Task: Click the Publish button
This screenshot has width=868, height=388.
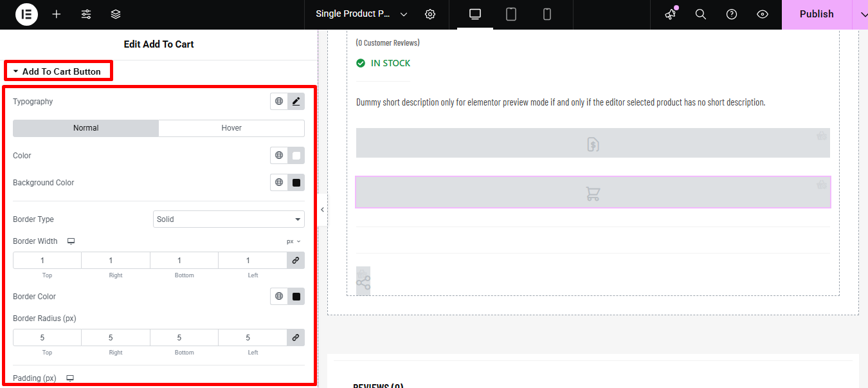Action: tap(817, 14)
